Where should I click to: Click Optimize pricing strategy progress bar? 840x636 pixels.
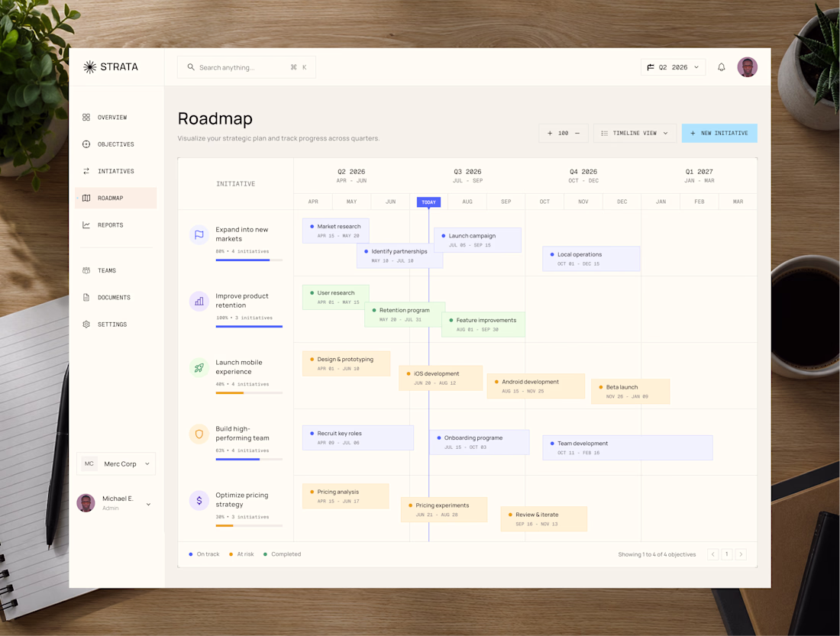[x=249, y=525]
